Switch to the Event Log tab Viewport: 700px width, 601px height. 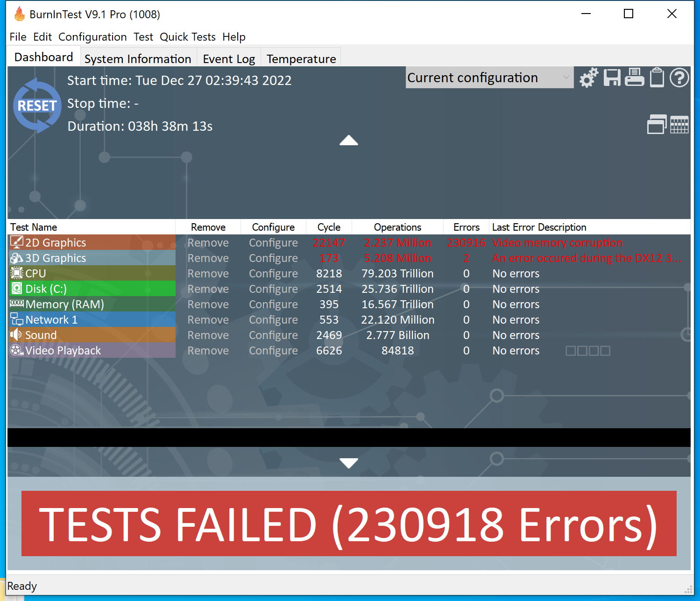coord(229,59)
